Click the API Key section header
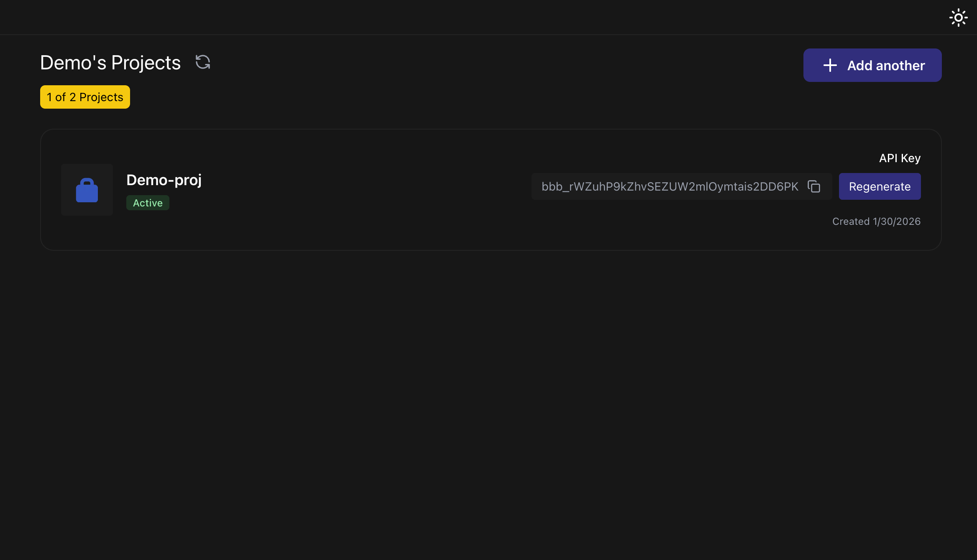This screenshot has height=560, width=977. click(899, 158)
